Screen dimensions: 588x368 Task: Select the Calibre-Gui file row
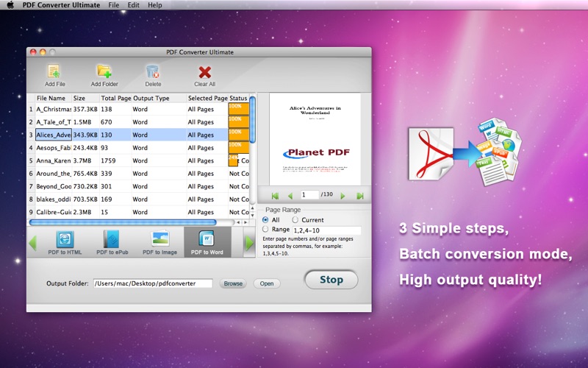click(138, 212)
